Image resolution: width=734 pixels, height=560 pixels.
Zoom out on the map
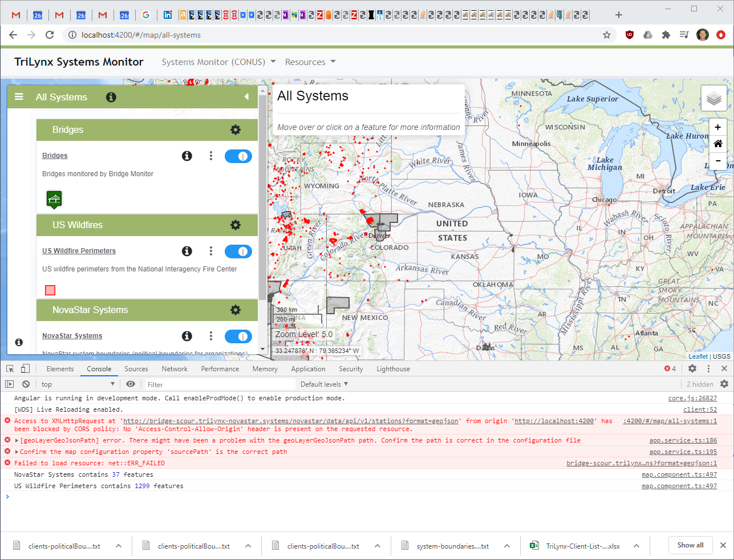tap(718, 161)
